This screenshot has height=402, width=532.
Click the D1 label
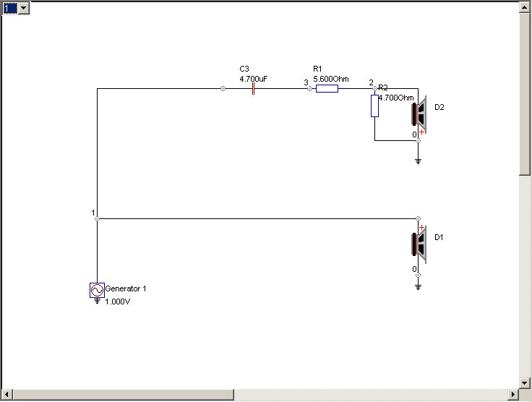coord(439,237)
